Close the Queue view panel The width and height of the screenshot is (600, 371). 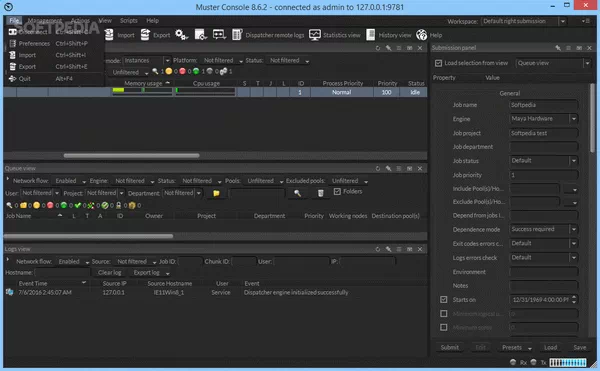[x=420, y=168]
